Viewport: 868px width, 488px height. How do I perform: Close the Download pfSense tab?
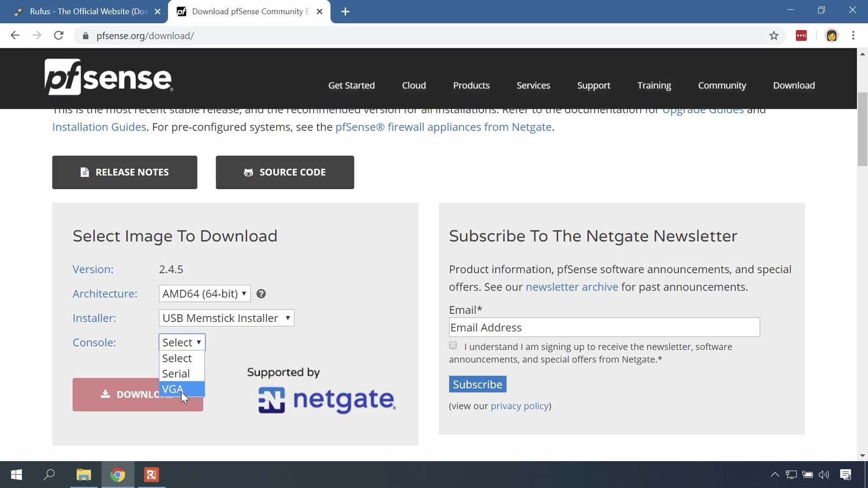(x=319, y=11)
